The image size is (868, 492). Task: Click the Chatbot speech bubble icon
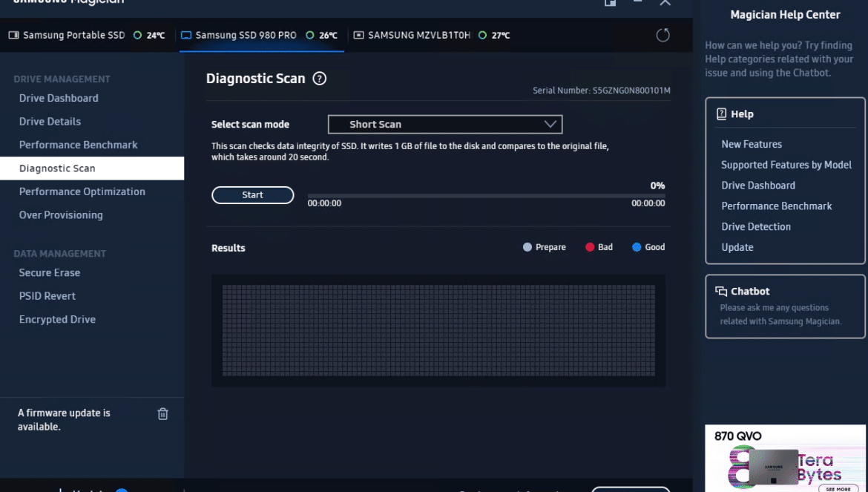721,291
